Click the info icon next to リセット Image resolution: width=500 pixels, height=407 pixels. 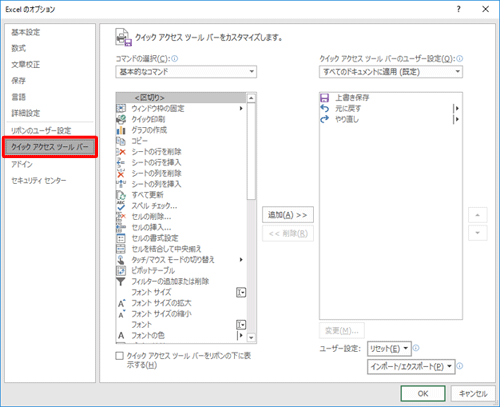[x=416, y=348]
